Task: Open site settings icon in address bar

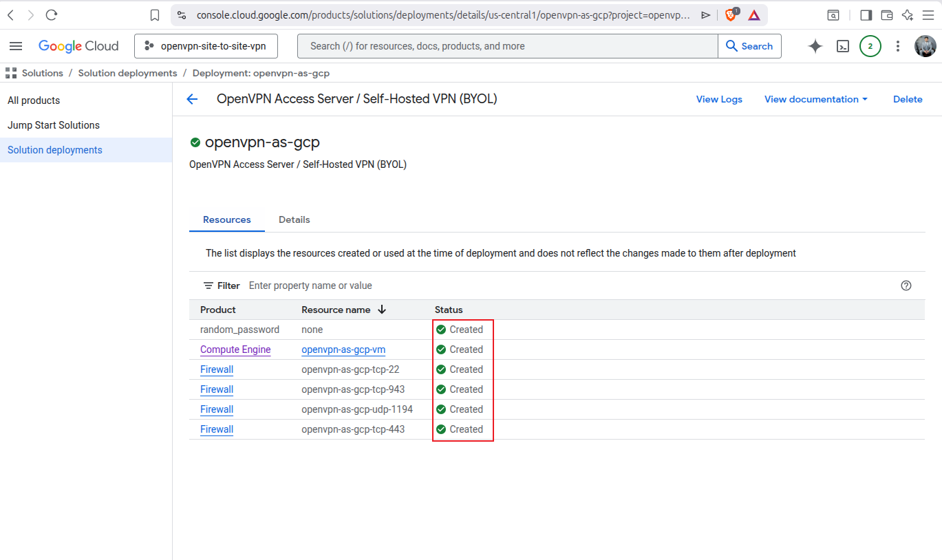Action: [x=182, y=15]
